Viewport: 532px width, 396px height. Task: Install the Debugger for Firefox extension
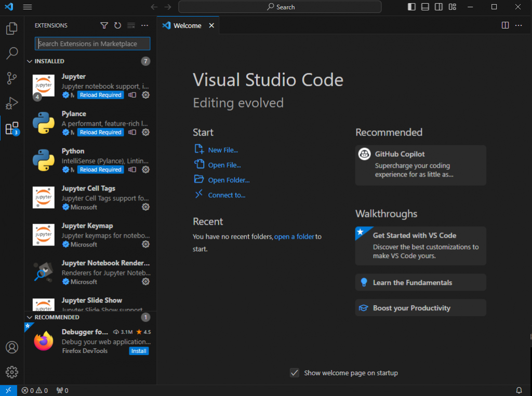(139, 351)
